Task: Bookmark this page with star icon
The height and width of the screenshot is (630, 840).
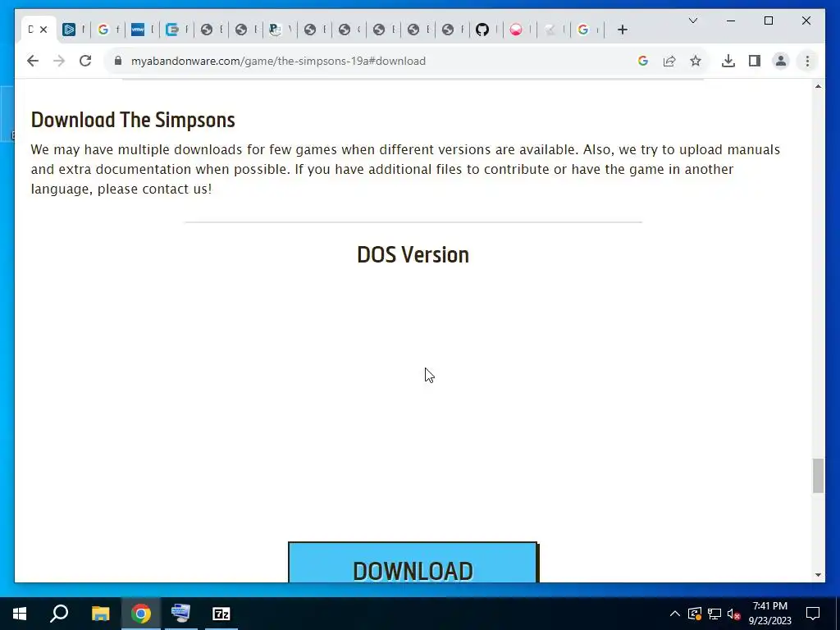Action: coord(696,61)
